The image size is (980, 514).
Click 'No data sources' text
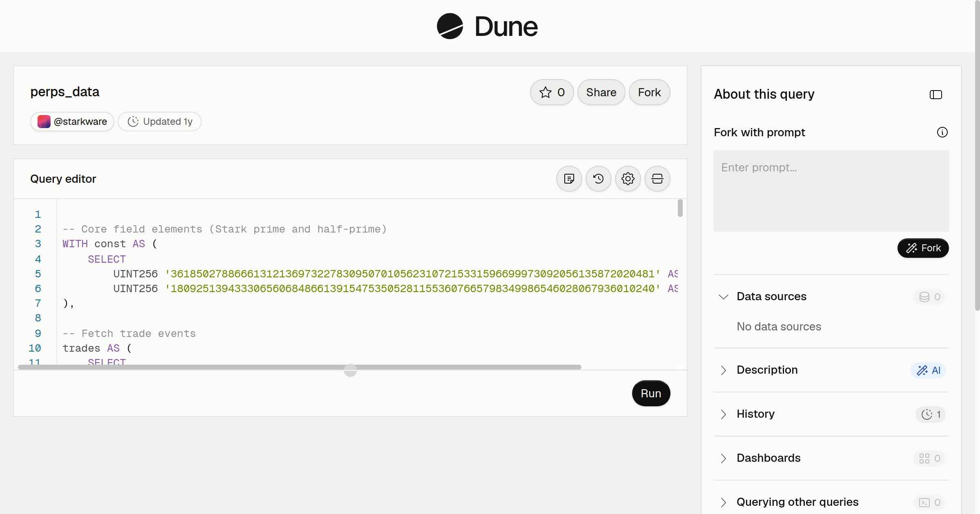[x=779, y=326]
